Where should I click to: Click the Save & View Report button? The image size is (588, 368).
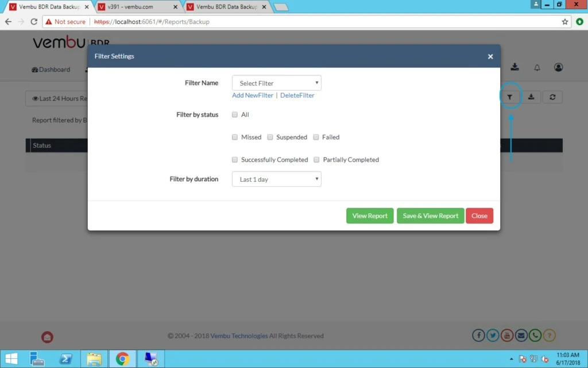(x=430, y=216)
